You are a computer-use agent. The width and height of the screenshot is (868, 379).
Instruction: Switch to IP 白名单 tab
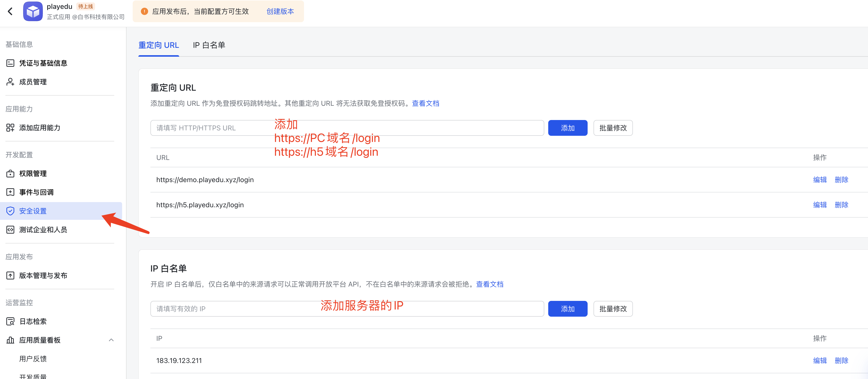coord(209,45)
